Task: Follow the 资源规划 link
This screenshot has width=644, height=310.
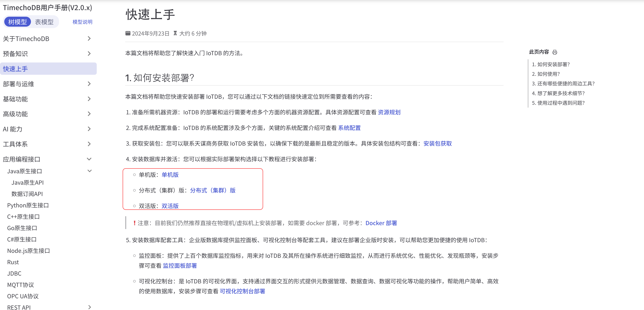Action: [x=389, y=112]
